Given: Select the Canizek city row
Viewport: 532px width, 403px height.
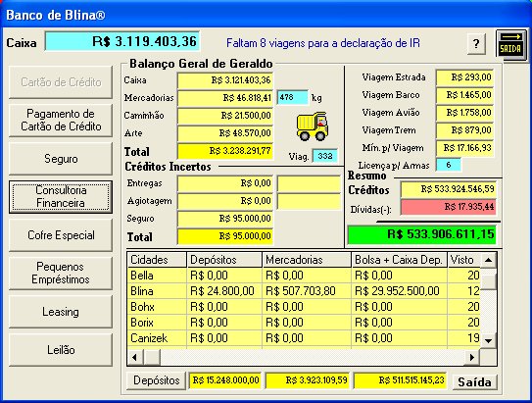Looking at the screenshot, I should pyautogui.click(x=304, y=338).
